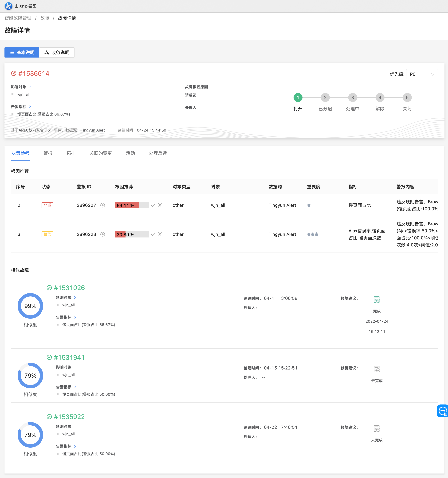Viewport: 448px width, 478px height.
Task: Go to 智能故障管理 breadcrumb
Action: pyautogui.click(x=18, y=18)
